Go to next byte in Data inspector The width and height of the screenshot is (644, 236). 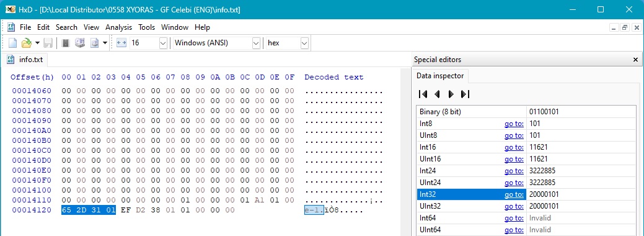pos(451,94)
